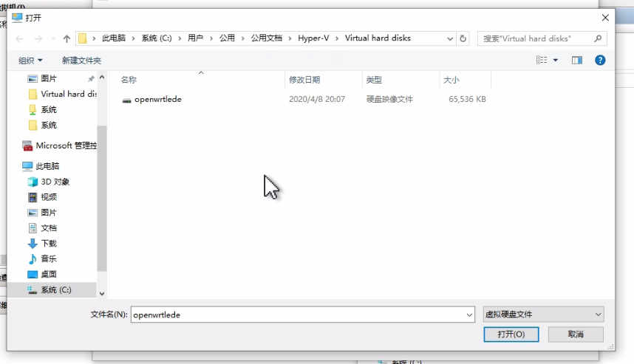The image size is (634, 364).
Task: Open more view options dropdown
Action: tap(556, 61)
